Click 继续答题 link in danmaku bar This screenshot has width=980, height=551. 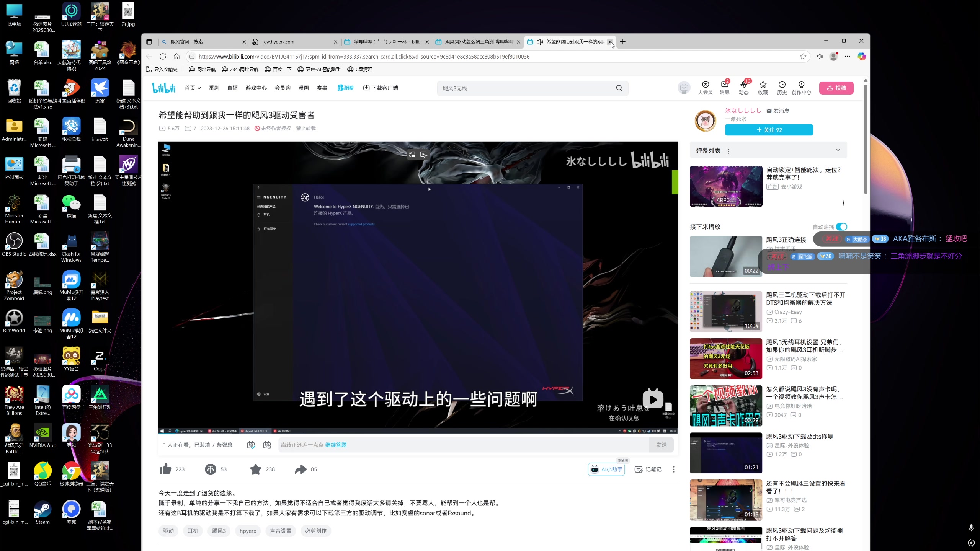pos(336,445)
